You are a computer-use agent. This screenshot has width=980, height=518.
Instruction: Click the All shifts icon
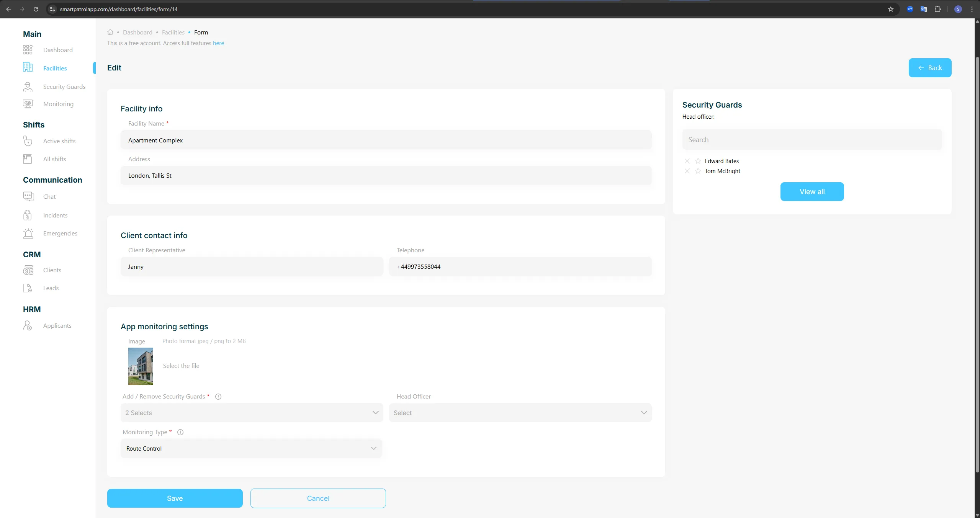(28, 159)
